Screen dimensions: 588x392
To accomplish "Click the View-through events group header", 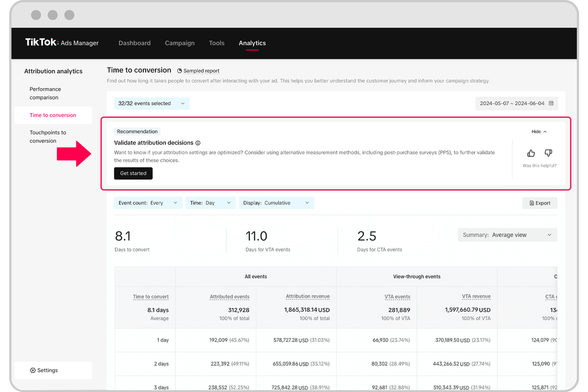I will [417, 277].
